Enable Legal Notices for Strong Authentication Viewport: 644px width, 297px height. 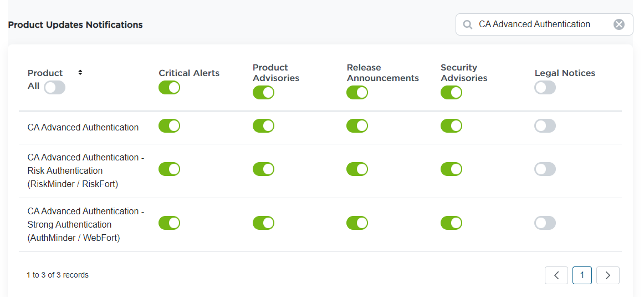coord(545,223)
